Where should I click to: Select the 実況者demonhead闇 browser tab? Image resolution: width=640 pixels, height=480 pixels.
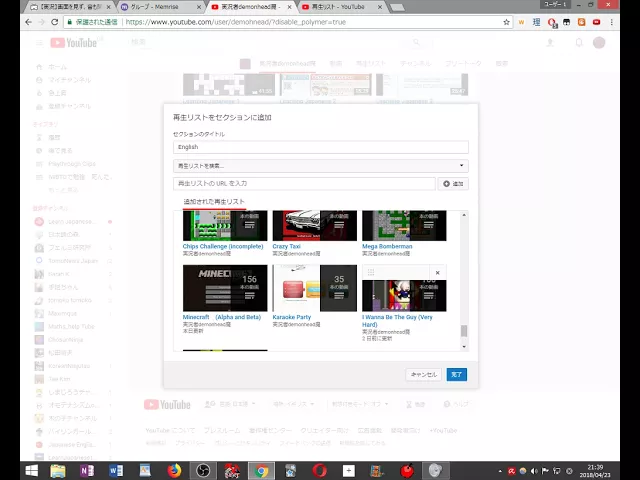(249, 7)
